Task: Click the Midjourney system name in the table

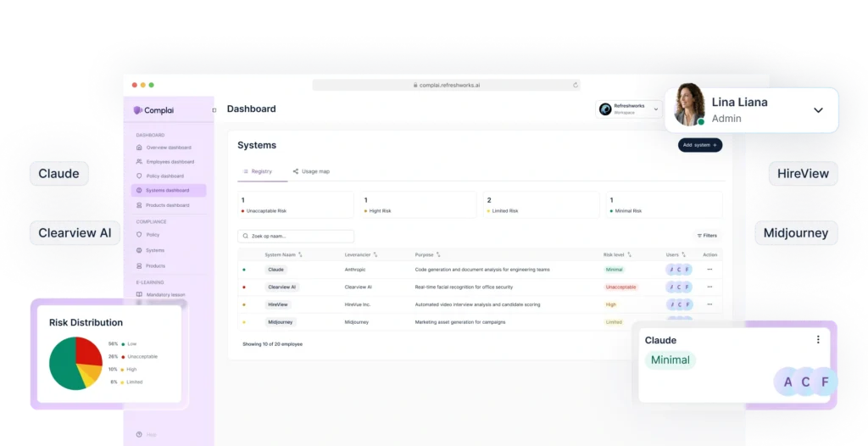Action: tap(281, 322)
